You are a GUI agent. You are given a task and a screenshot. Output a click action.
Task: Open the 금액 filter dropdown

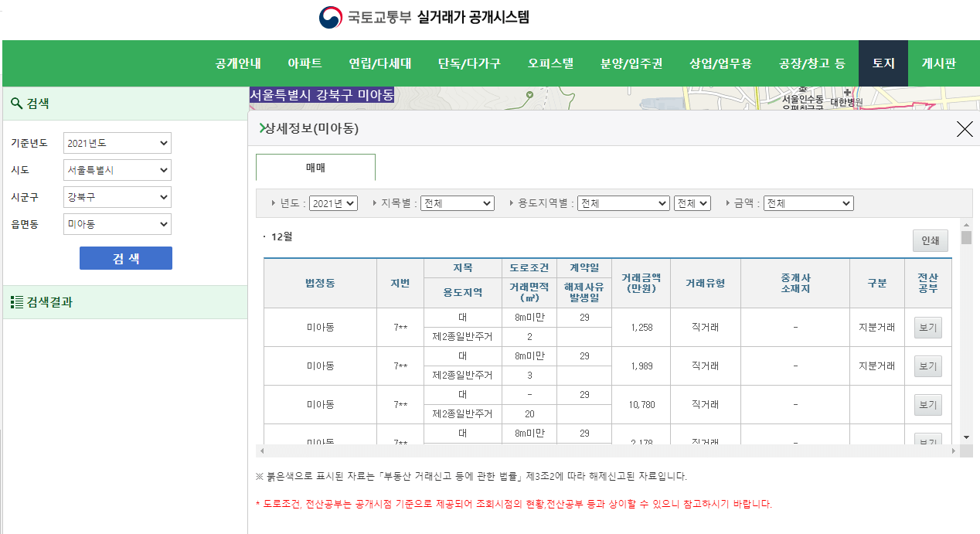(x=808, y=202)
